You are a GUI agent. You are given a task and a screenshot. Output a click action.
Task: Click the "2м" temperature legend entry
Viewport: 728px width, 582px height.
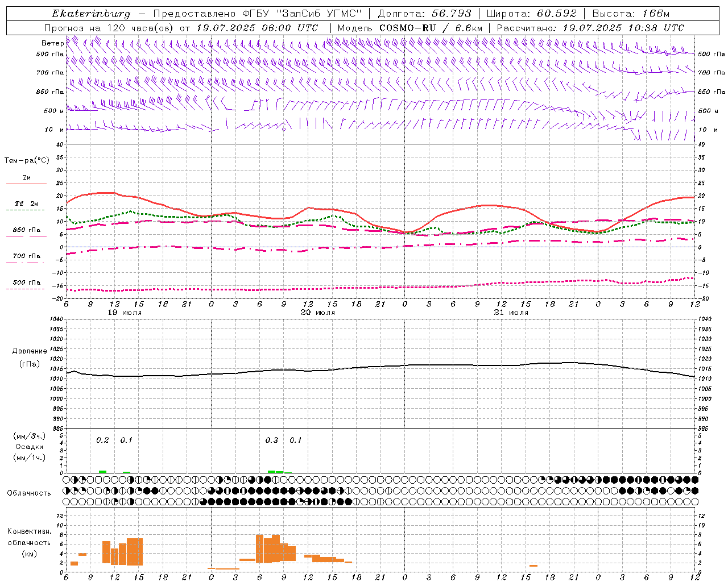click(27, 178)
